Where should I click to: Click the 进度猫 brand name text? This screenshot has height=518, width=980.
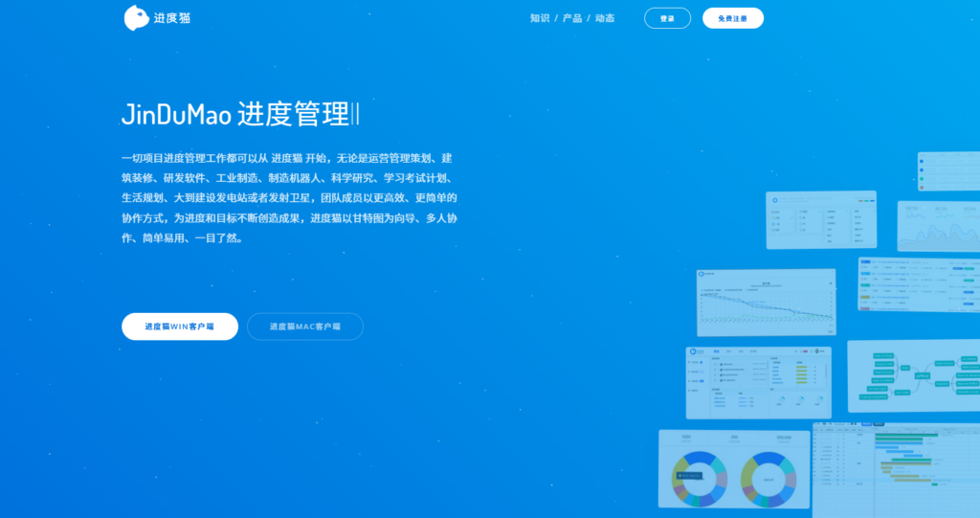[x=172, y=18]
